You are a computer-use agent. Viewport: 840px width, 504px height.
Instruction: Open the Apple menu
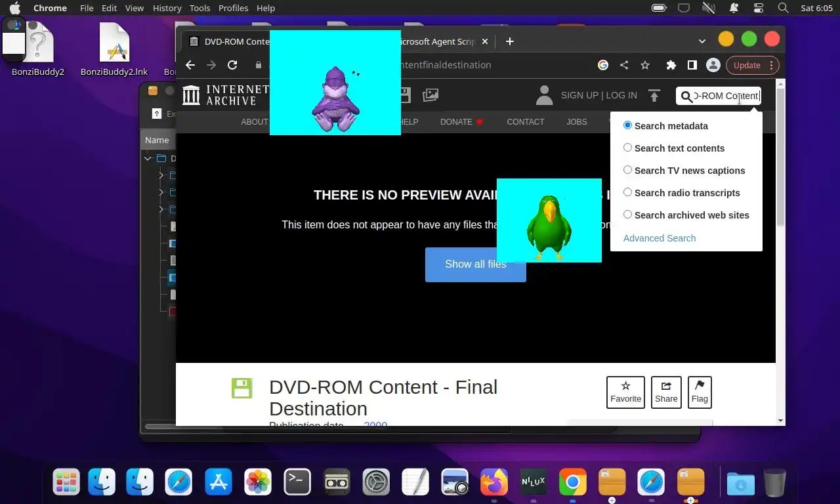coord(14,8)
